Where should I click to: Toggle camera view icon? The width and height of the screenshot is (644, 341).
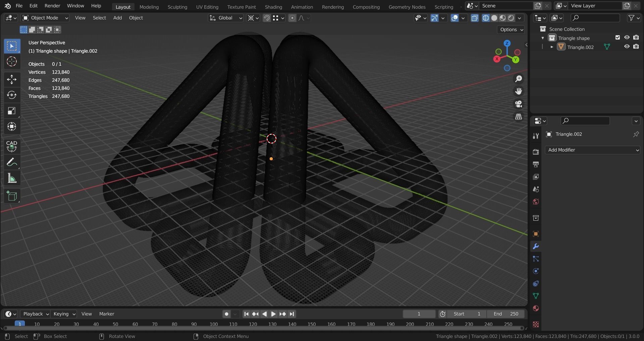519,104
